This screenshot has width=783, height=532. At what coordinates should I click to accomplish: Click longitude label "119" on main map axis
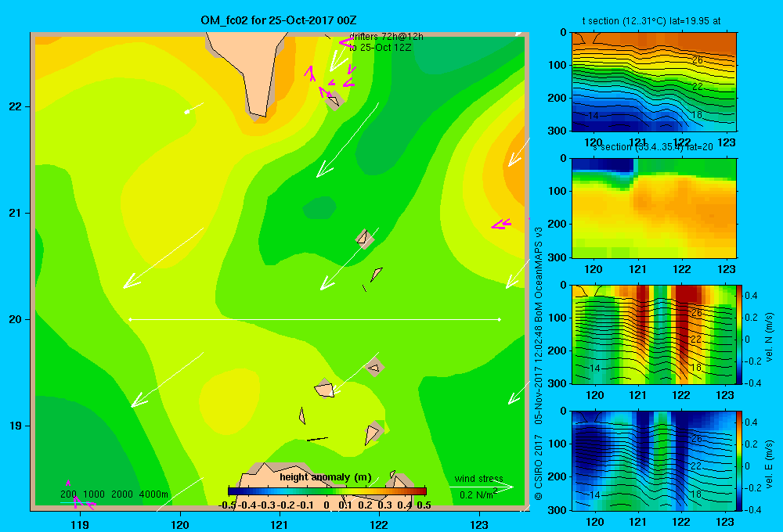(x=80, y=524)
